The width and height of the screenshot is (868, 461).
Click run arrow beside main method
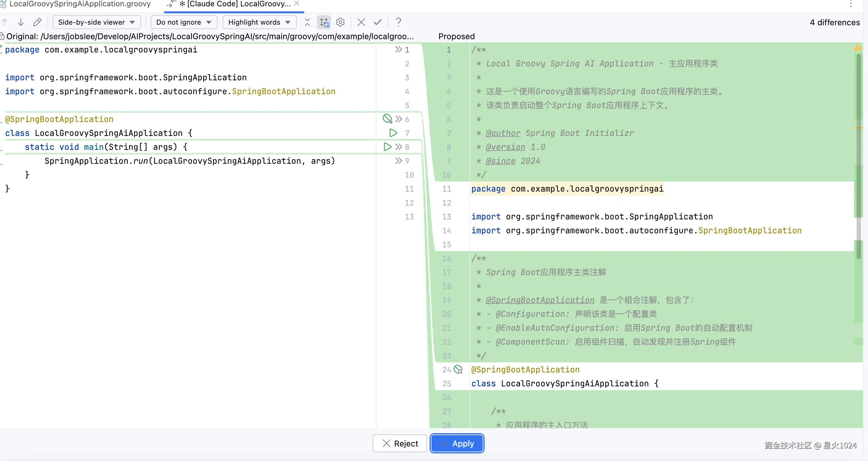tap(387, 147)
